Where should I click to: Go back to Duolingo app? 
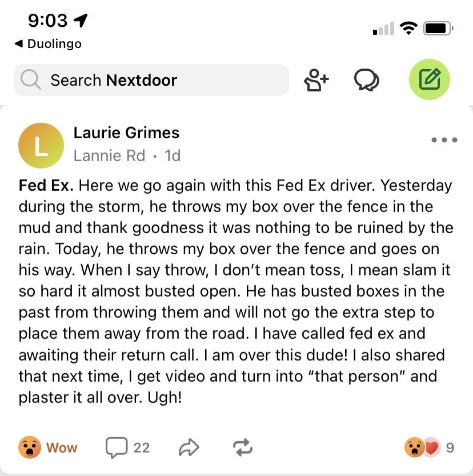(48, 44)
